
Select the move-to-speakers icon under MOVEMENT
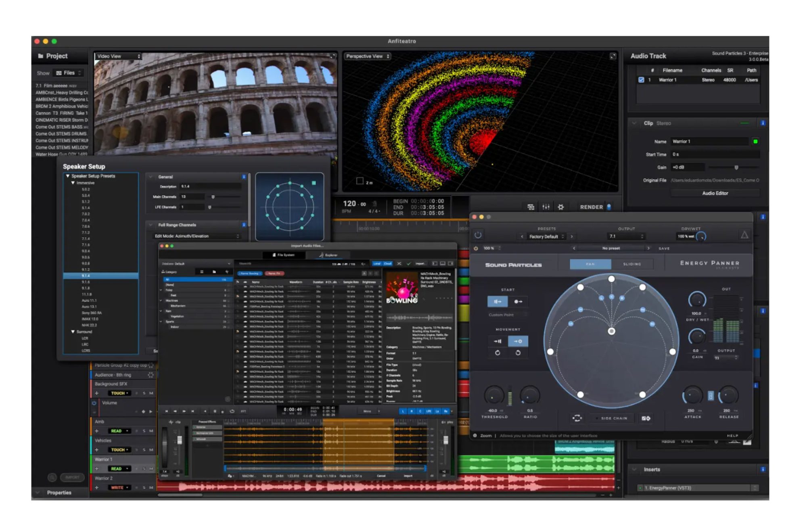tap(498, 341)
